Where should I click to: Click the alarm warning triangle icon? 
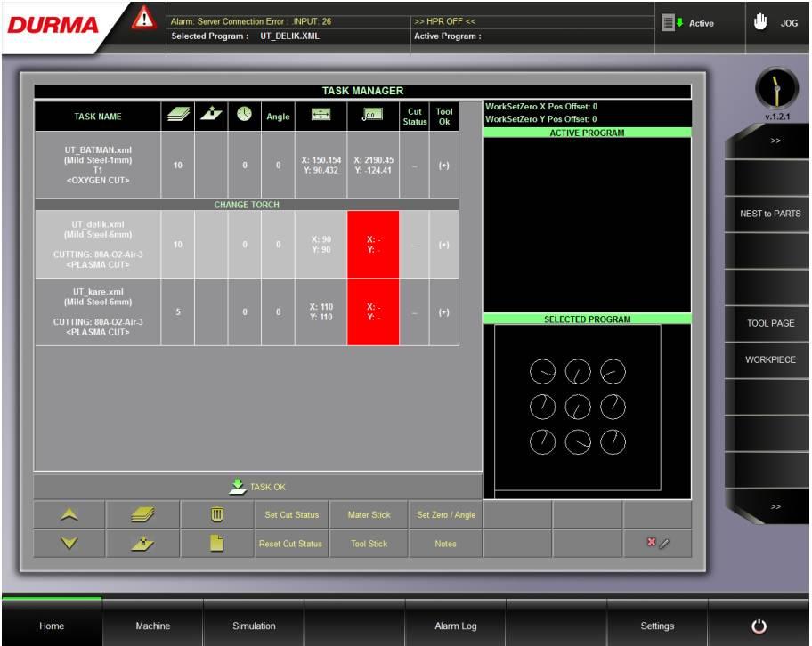click(143, 17)
